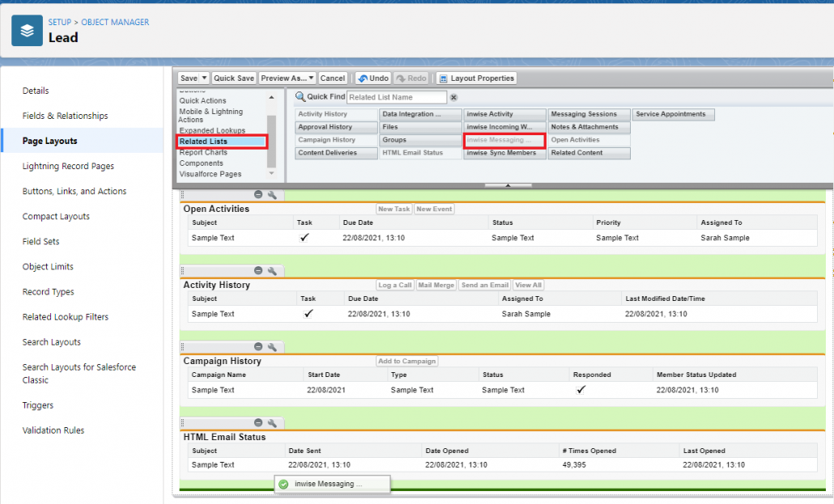Click the New Task button
Screen dimensions: 834x504
(394, 208)
